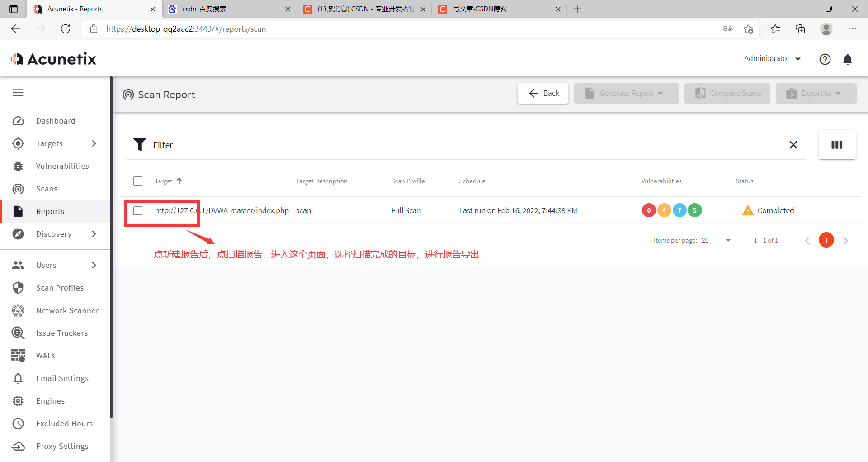The image size is (868, 462).
Task: Open the hamburger menu in sidebar
Action: [x=18, y=93]
